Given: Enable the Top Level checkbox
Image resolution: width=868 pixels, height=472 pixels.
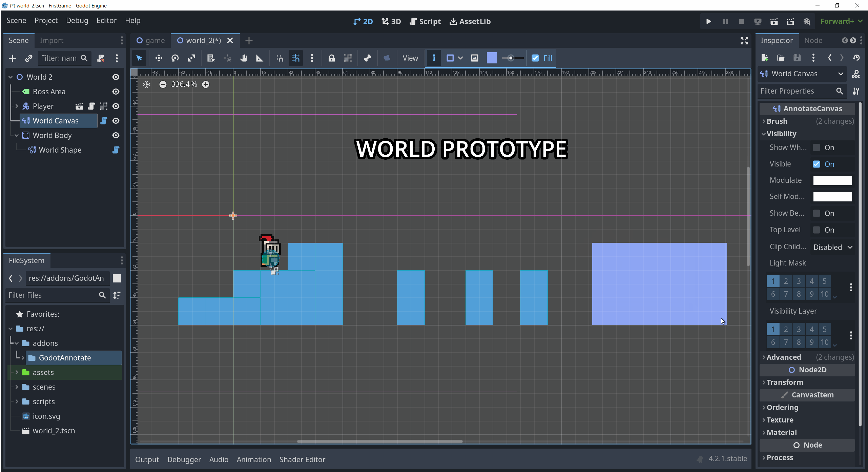Looking at the screenshot, I should coord(817,230).
